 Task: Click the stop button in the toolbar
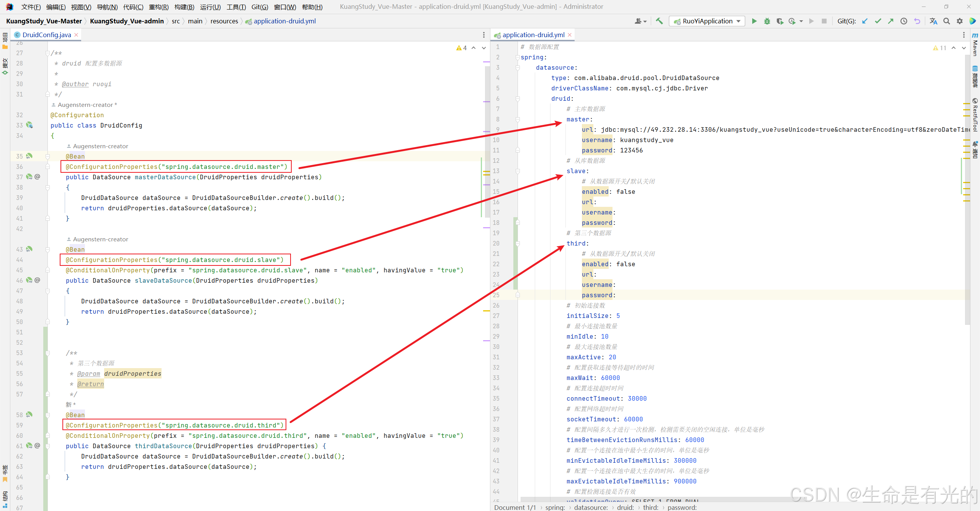coord(824,21)
